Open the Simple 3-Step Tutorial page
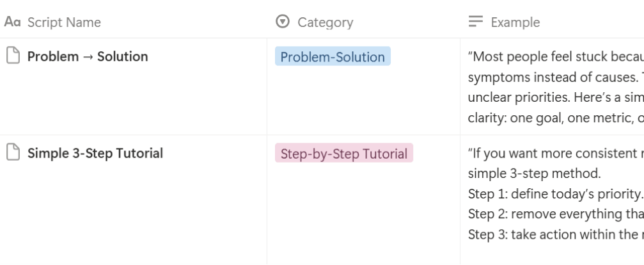 point(95,154)
